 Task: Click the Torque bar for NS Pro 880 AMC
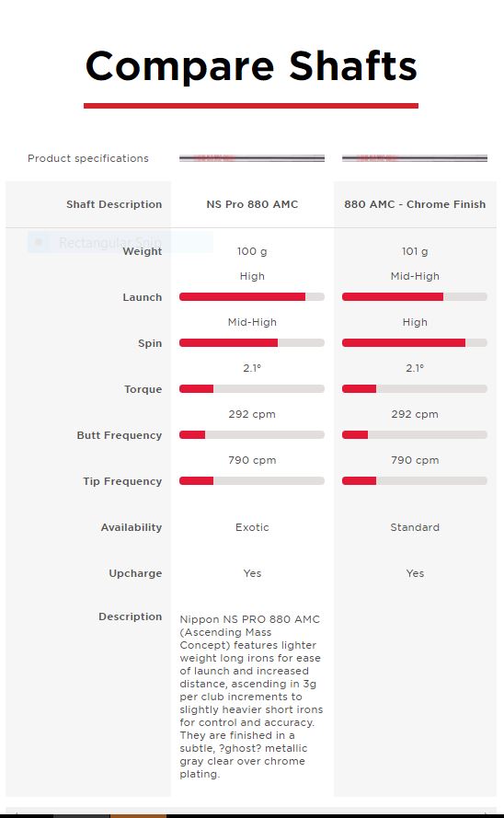click(x=252, y=388)
